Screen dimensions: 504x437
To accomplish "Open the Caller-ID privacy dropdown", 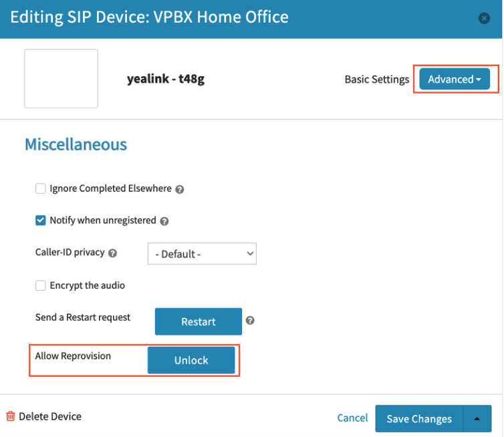I will click(x=202, y=254).
